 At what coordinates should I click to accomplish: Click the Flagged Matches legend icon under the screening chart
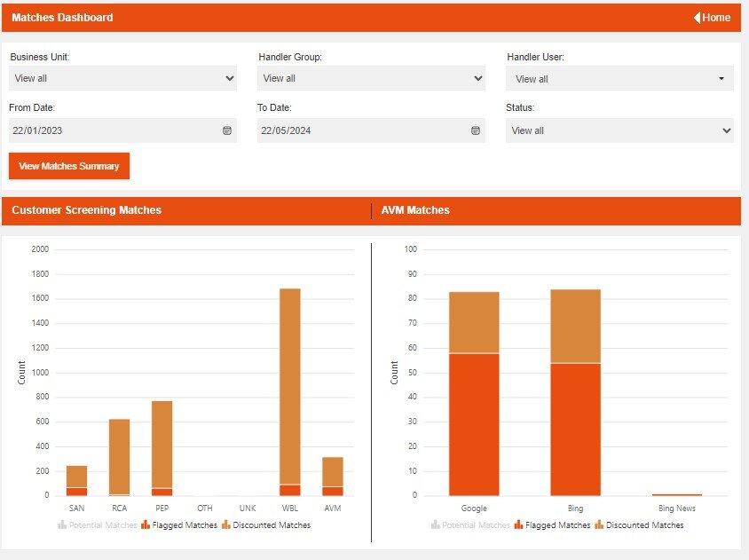(144, 525)
